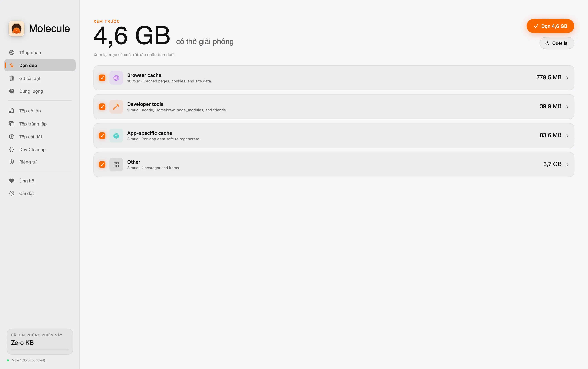Expand the Other category chevron
This screenshot has width=588, height=369.
click(568, 165)
